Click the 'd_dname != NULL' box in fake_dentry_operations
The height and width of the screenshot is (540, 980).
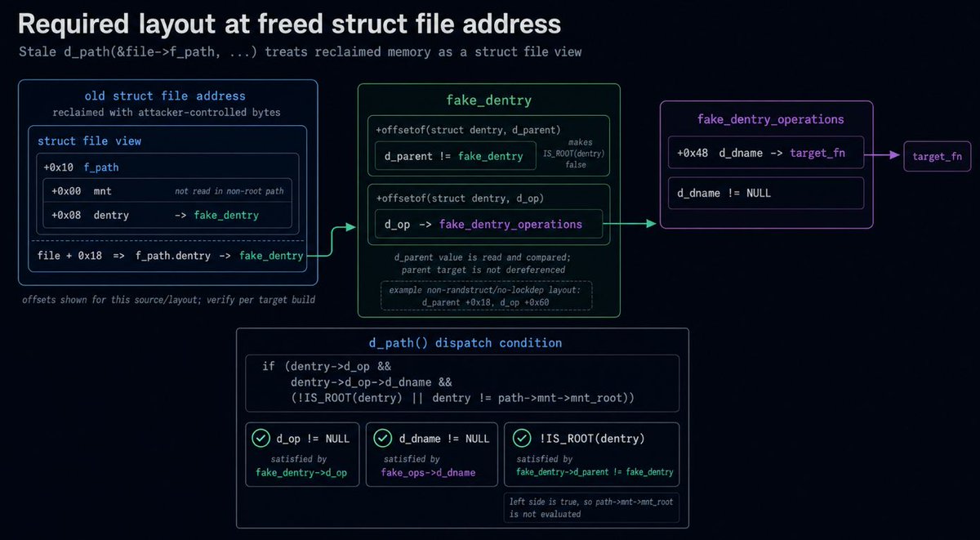pyautogui.click(x=766, y=193)
